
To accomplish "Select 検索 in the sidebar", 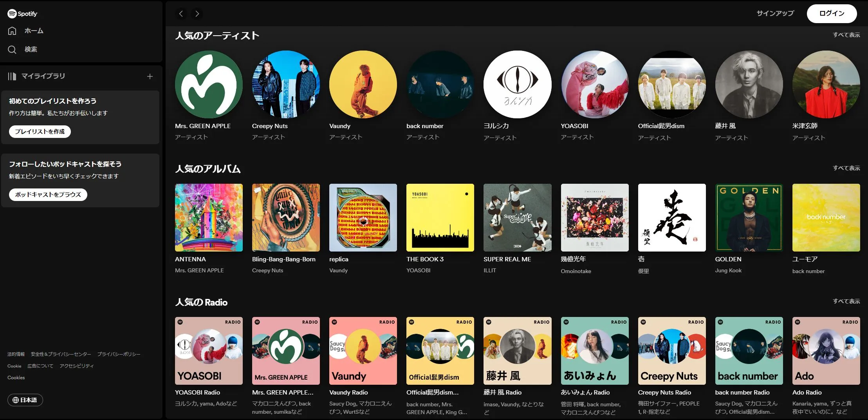I will click(31, 49).
